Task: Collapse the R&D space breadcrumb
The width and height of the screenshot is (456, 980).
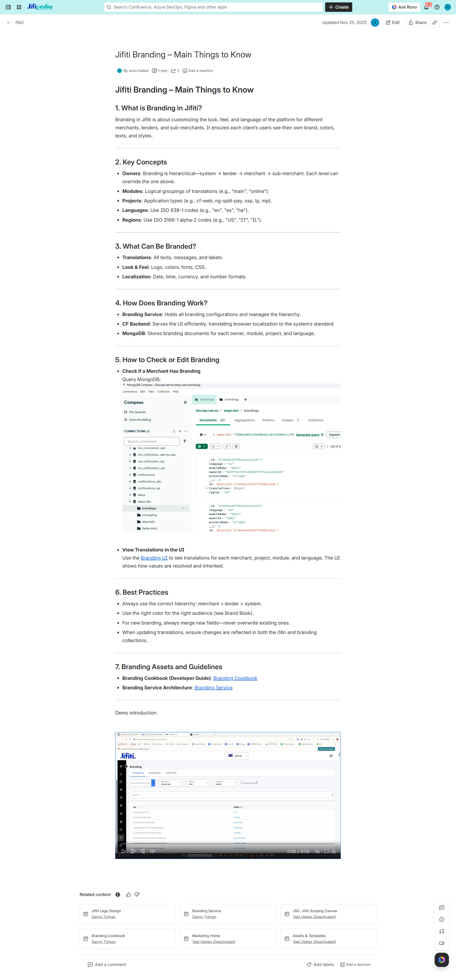Action: click(x=8, y=23)
